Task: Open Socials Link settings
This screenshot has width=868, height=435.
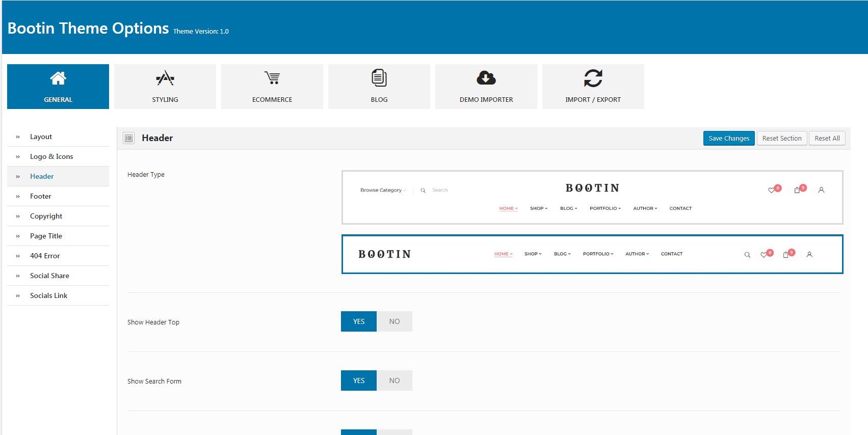Action: 58,295
